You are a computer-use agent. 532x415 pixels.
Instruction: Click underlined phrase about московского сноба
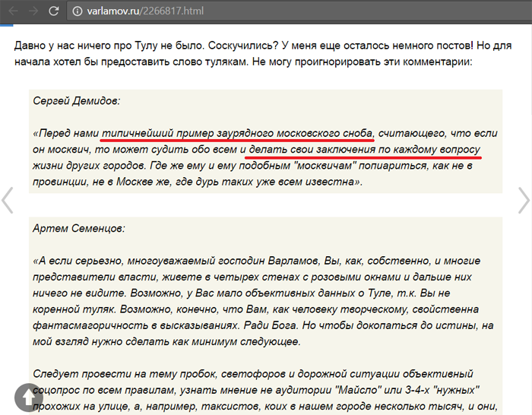click(237, 132)
